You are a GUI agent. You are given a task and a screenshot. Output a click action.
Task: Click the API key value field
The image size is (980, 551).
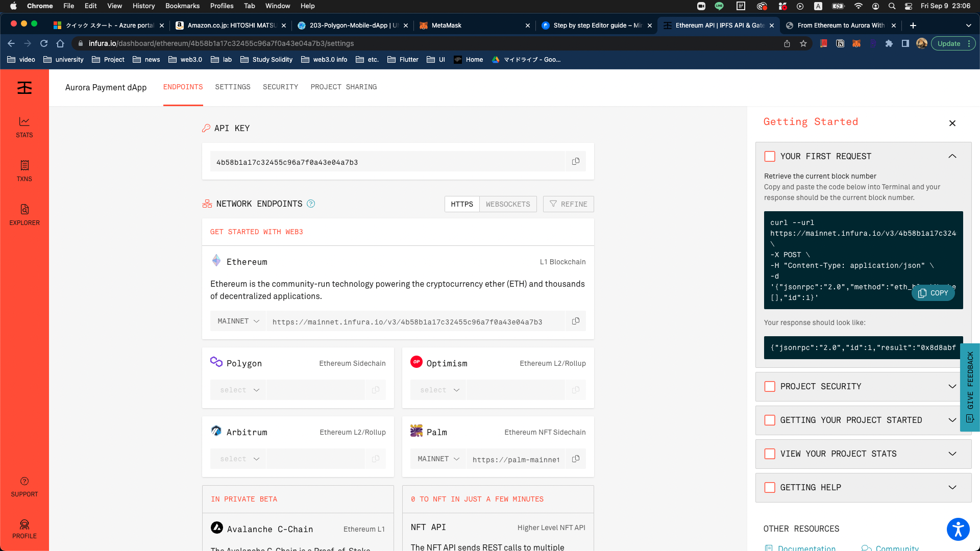[387, 162]
